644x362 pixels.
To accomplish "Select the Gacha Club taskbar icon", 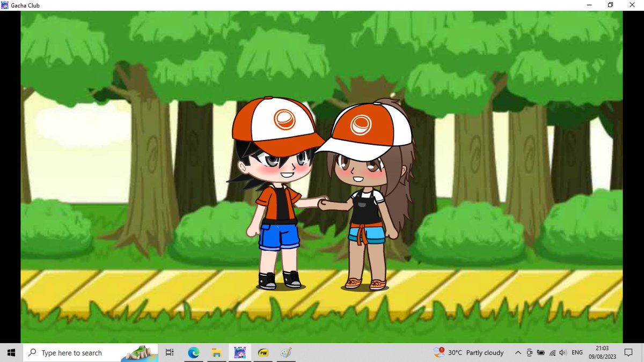I will click(x=240, y=353).
